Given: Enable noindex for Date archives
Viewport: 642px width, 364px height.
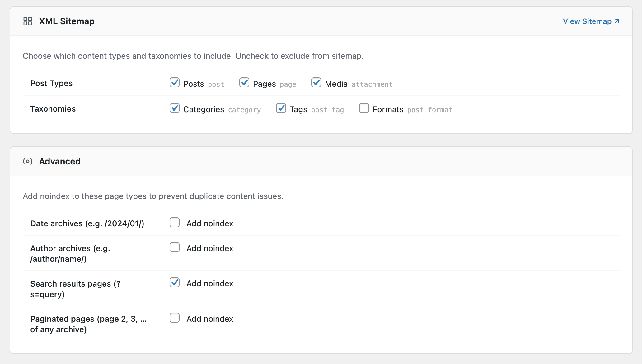Looking at the screenshot, I should coord(175,223).
